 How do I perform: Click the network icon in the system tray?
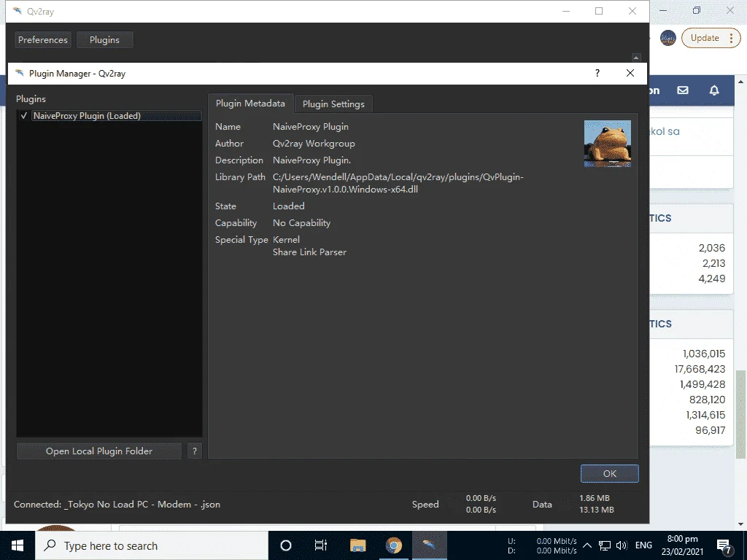(x=605, y=545)
